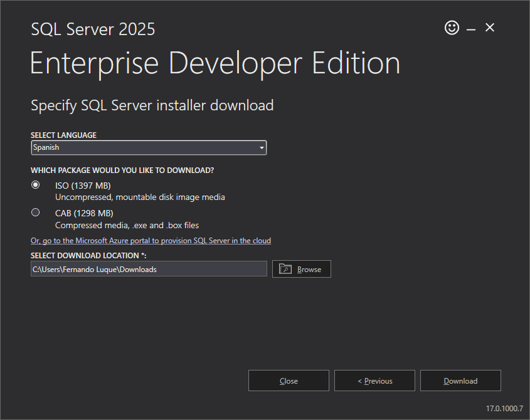
Task: Open the Microsoft Azure portal link
Action: point(151,241)
